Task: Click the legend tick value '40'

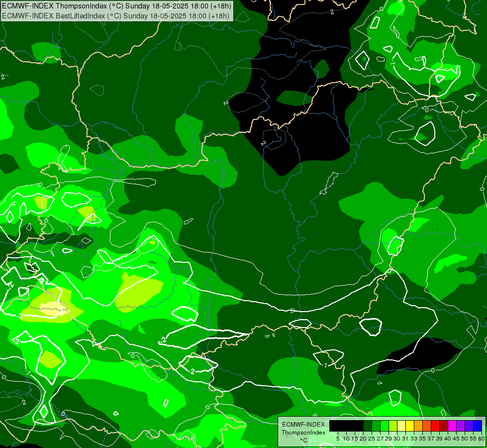Action: [x=448, y=439]
